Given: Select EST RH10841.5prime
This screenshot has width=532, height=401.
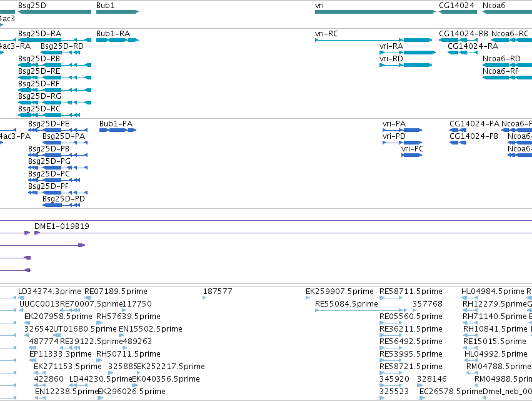Looking at the screenshot, I should (x=470, y=335).
